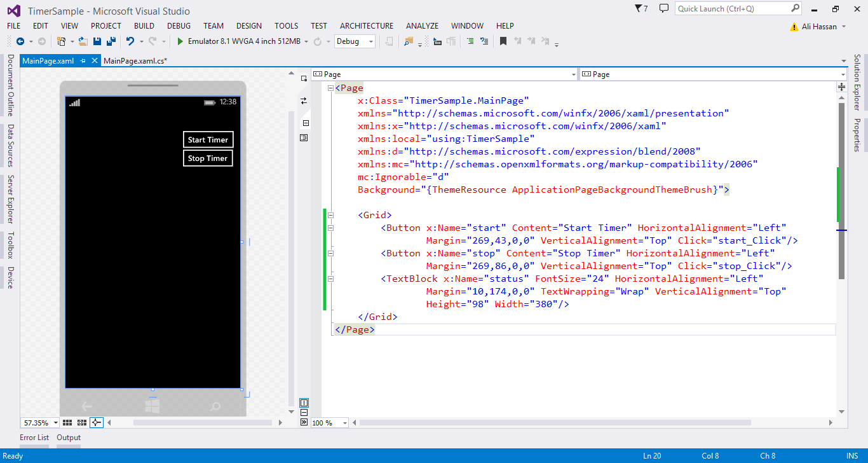Open the Error List panel
This screenshot has height=463, width=868.
tap(34, 438)
